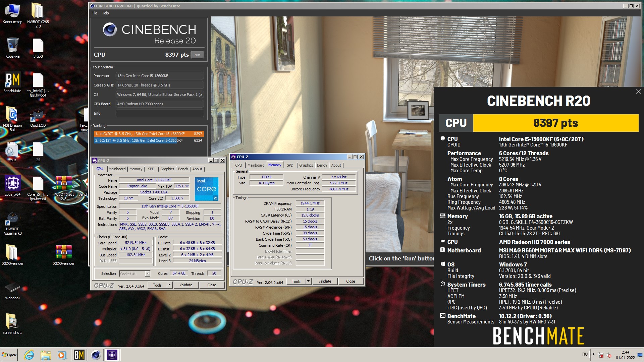Open Bench tab in right CPU-Z window
Screen dimensions: 644x362
(322, 165)
